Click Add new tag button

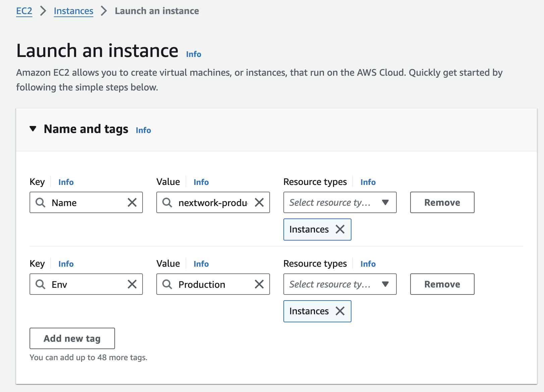72,338
